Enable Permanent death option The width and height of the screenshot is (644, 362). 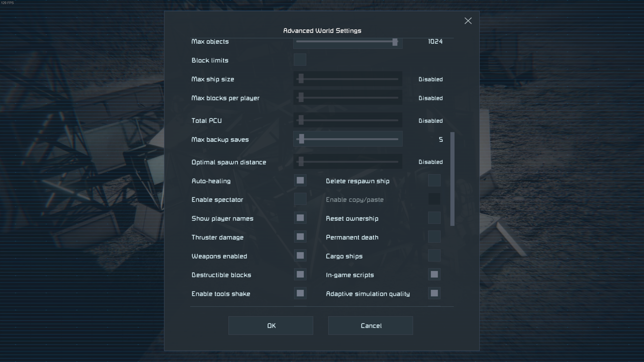pyautogui.click(x=434, y=237)
